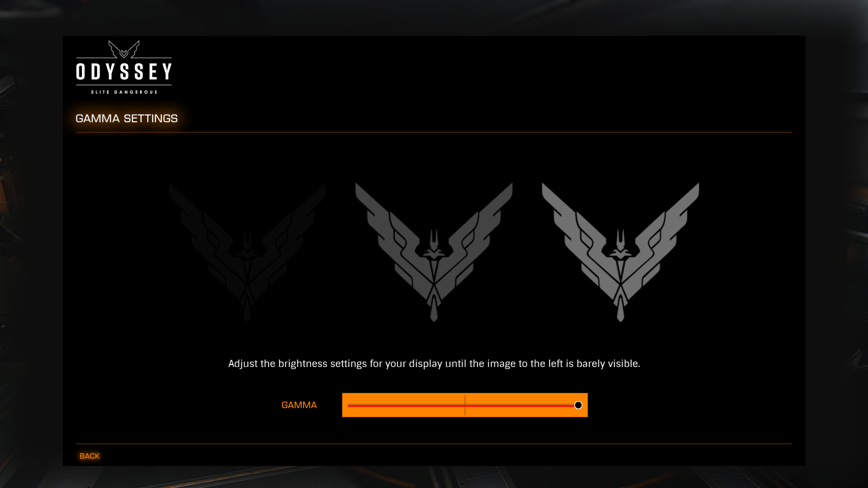Click the 'Adjust the brightness settings' instruction text
The image size is (868, 488).
click(x=434, y=364)
